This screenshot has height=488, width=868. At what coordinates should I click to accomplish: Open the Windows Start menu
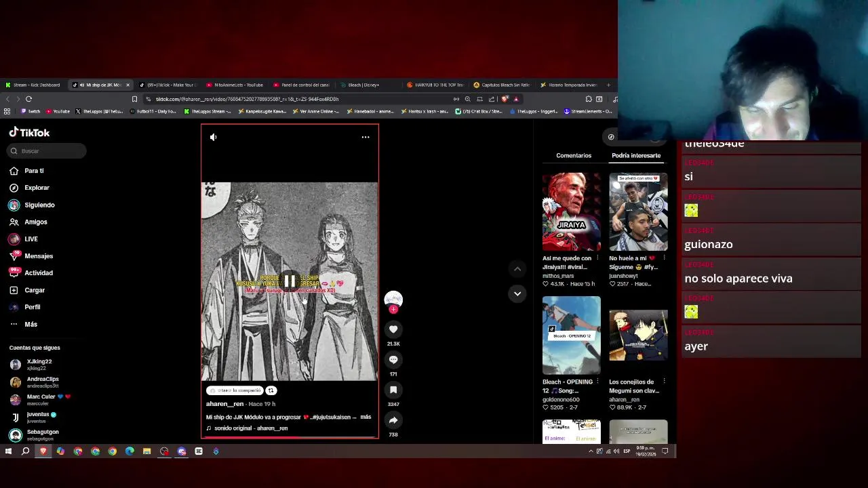coord(8,451)
